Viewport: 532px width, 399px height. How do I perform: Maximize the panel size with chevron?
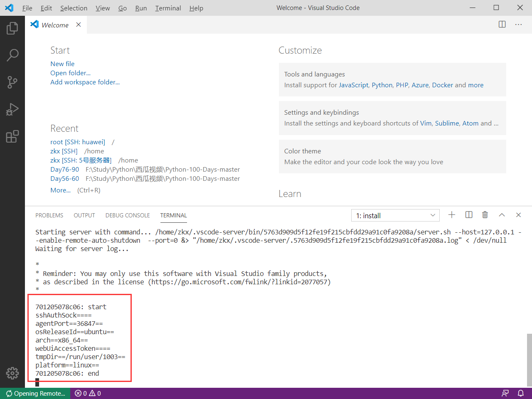tap(502, 215)
